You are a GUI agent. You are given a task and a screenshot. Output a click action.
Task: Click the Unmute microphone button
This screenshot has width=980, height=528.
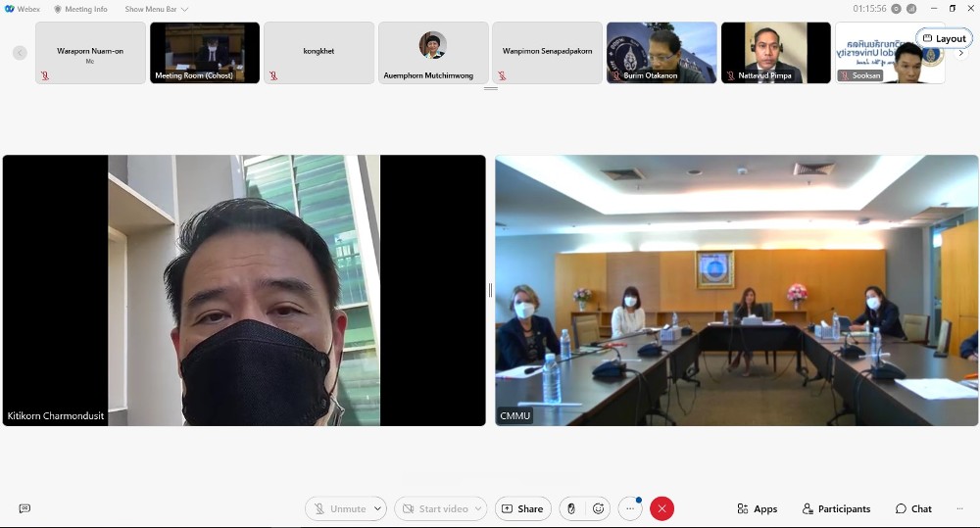click(339, 508)
